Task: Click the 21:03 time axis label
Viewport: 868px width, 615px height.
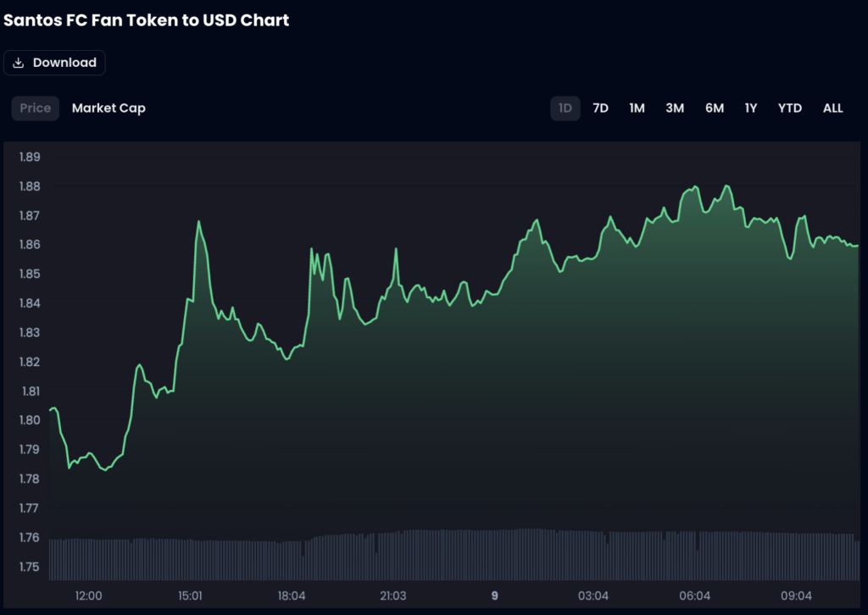Action: (x=392, y=596)
